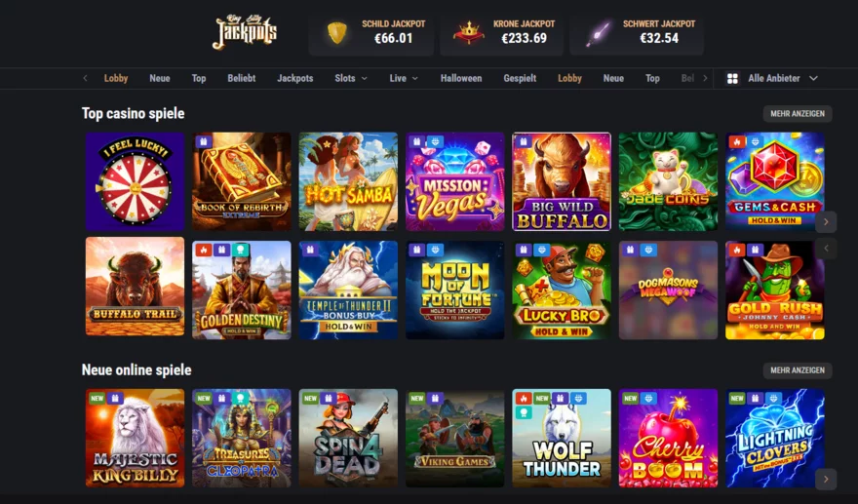Go to the Jackpots category tab

(x=294, y=78)
